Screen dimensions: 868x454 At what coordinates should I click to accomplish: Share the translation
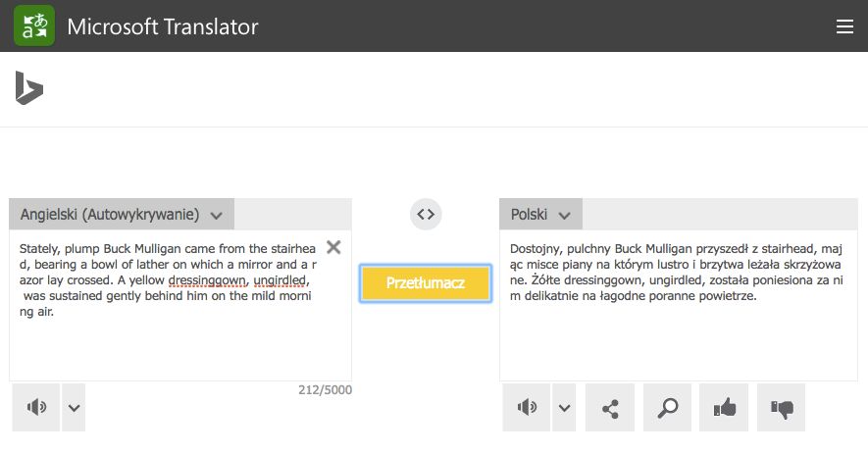(610, 407)
